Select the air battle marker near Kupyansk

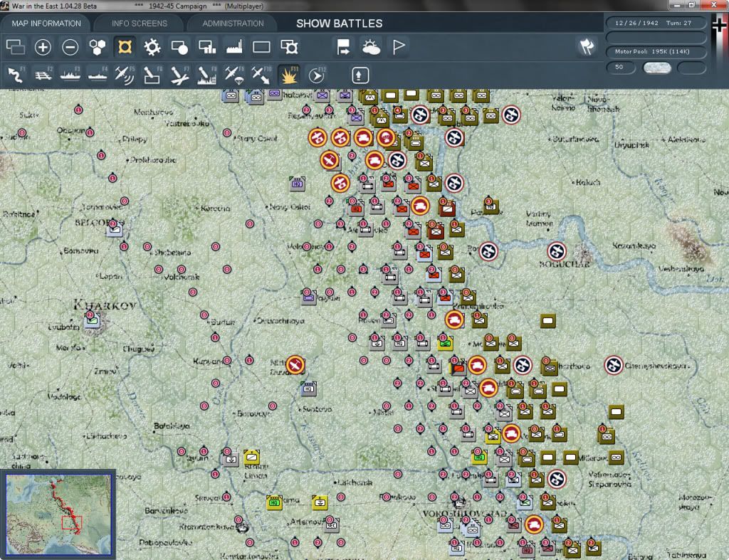tap(295, 365)
